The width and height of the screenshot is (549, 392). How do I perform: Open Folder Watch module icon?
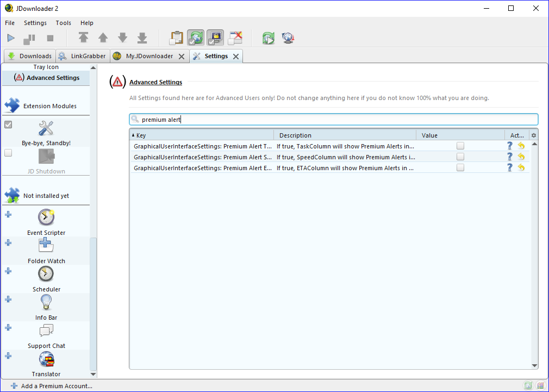(46, 245)
